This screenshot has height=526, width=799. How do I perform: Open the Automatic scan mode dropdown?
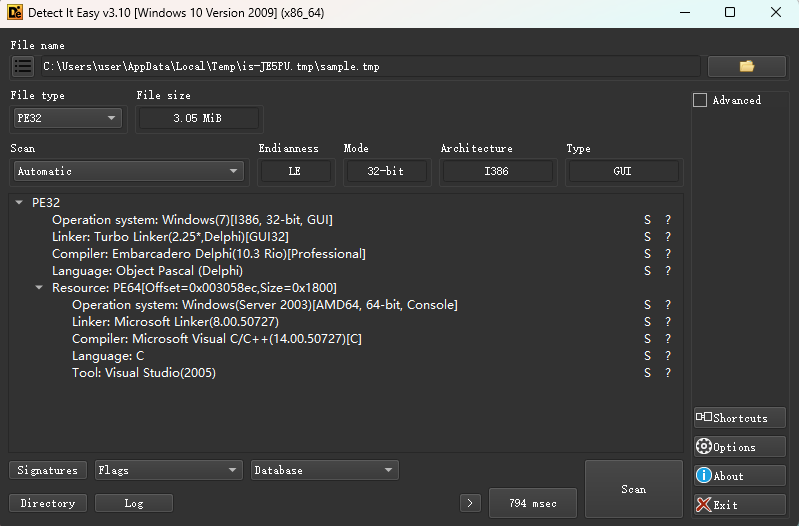[x=129, y=171]
